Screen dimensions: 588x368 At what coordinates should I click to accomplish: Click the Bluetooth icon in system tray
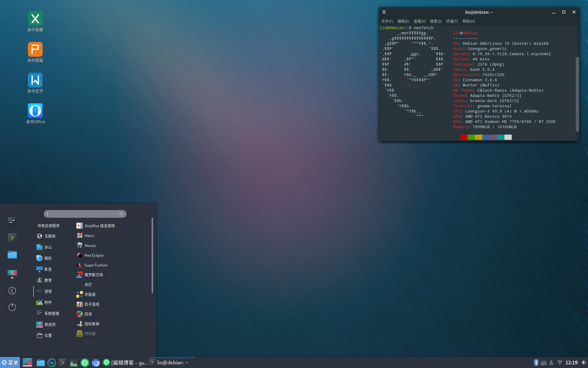pos(536,362)
